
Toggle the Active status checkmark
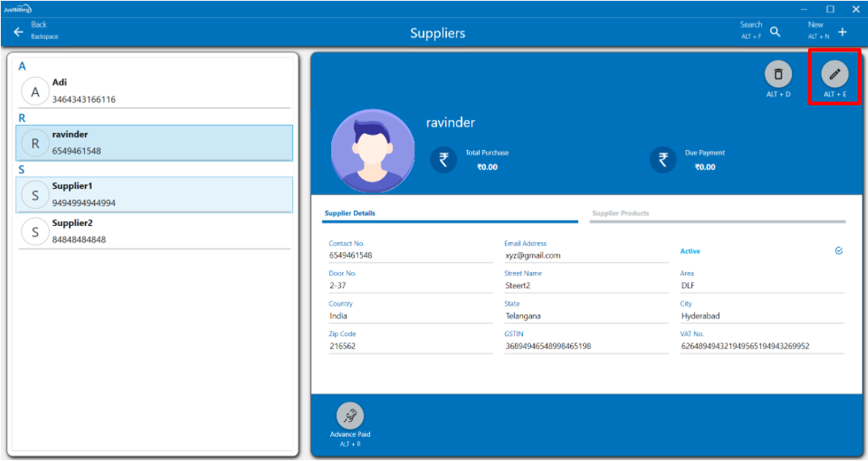(x=839, y=251)
